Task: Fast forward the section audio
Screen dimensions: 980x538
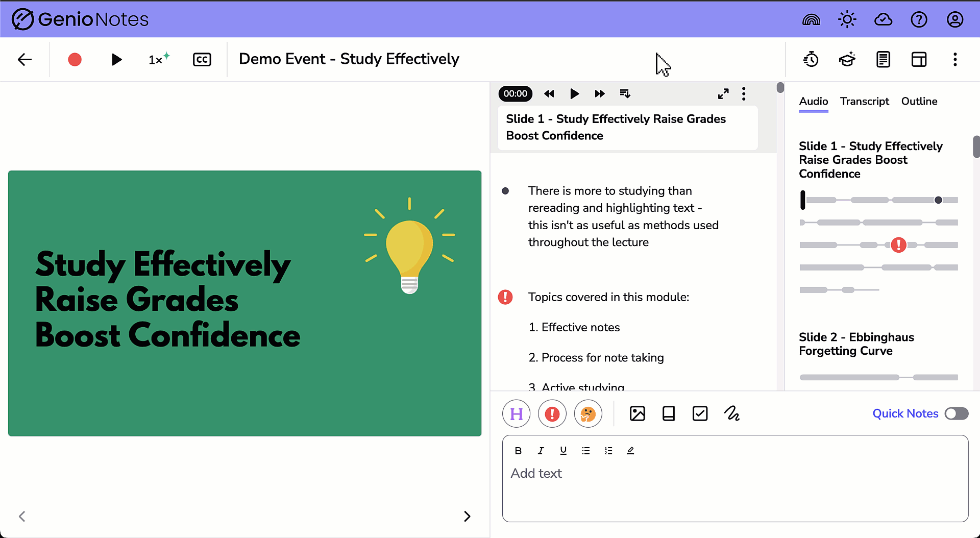Action: pos(600,94)
